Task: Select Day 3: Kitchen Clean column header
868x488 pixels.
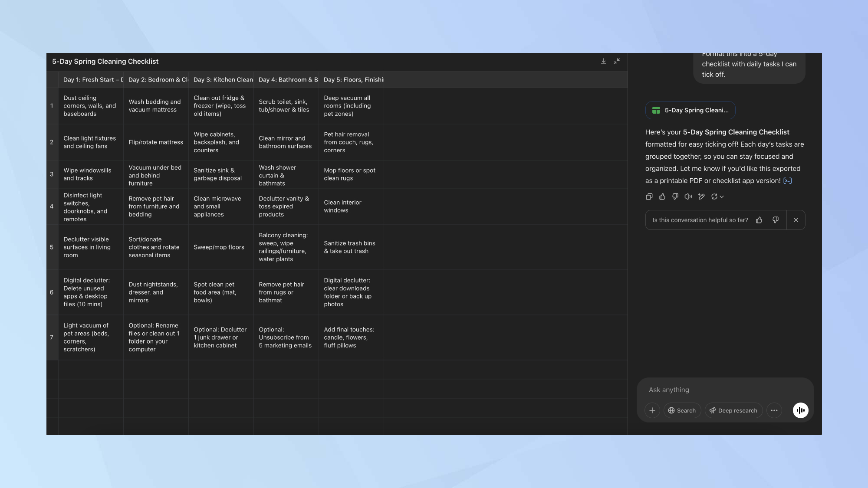Action: pyautogui.click(x=223, y=80)
